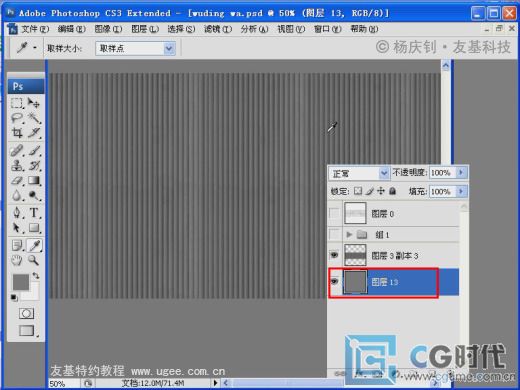Select the Rectangular Marquee tool
Viewport: 520px width, 390px height.
17,103
